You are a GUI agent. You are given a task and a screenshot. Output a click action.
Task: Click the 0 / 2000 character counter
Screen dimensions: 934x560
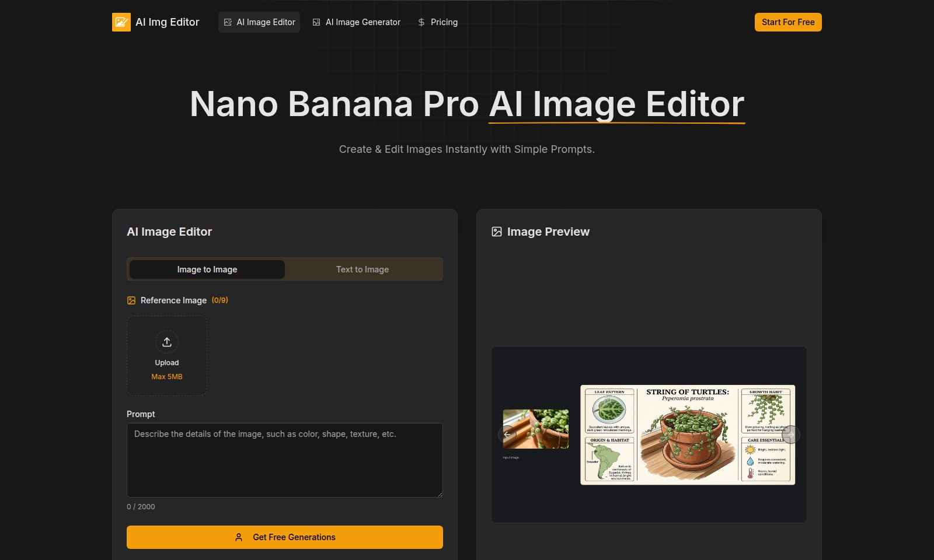141,507
